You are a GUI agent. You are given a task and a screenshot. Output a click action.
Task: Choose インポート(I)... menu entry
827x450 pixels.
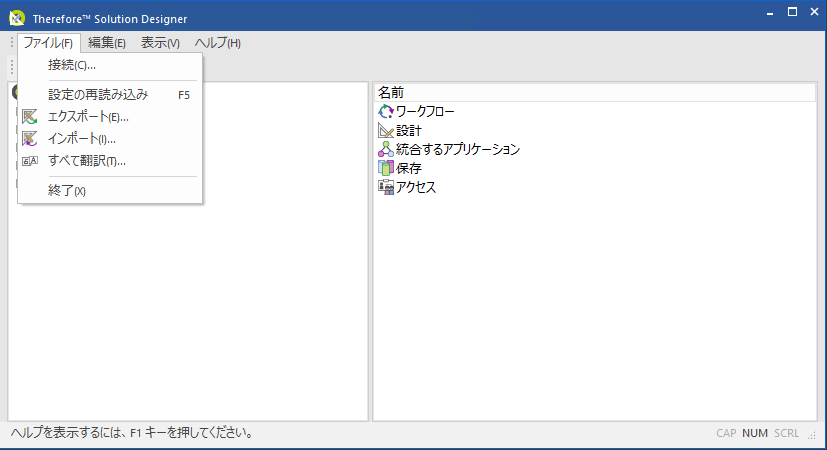[x=110, y=139]
